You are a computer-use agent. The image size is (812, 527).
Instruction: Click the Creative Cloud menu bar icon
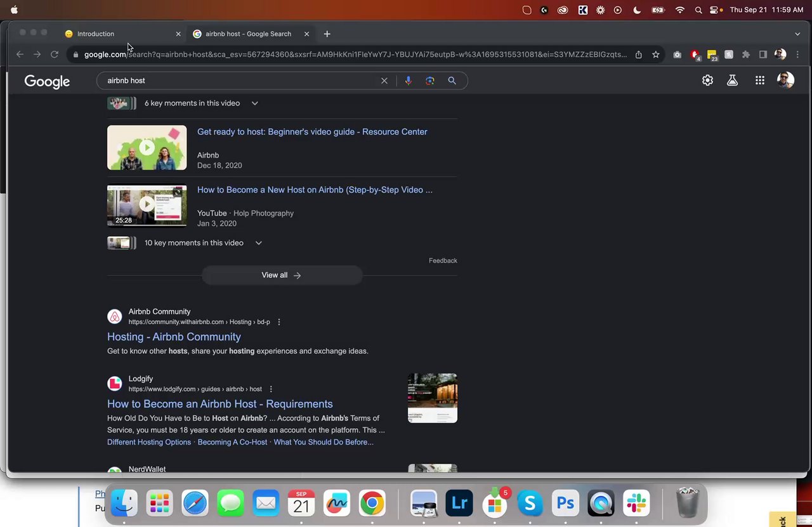point(563,10)
